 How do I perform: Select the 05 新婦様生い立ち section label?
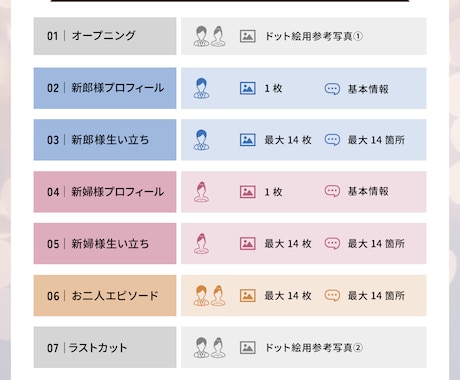click(105, 244)
